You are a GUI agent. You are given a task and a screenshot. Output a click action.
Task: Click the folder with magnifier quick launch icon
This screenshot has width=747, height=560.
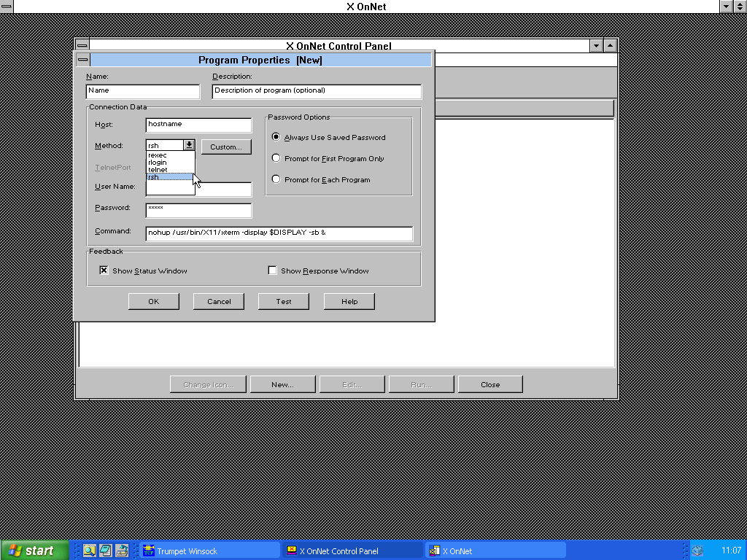89,551
